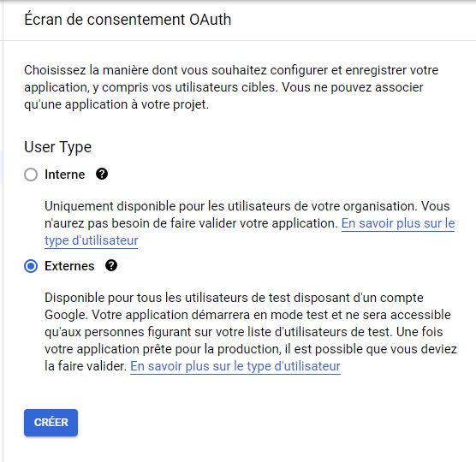Click the underlined type d'utilisateur text below Interne

click(x=91, y=240)
